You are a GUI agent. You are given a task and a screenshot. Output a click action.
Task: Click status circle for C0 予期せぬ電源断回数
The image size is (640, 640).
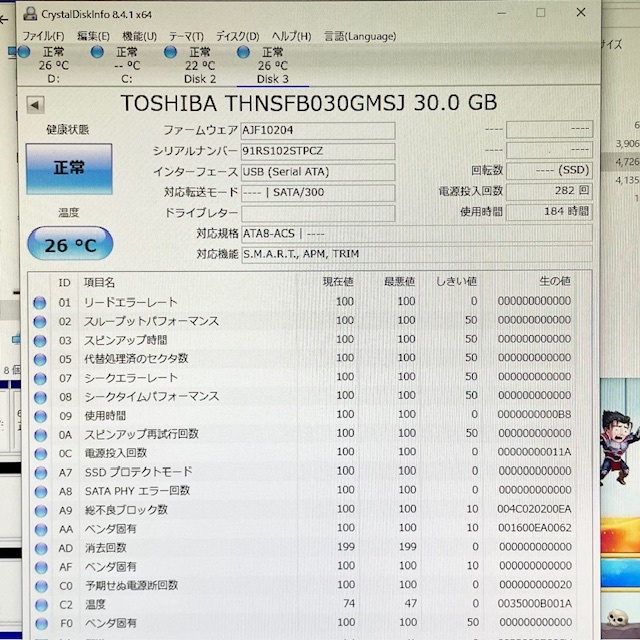tap(41, 587)
